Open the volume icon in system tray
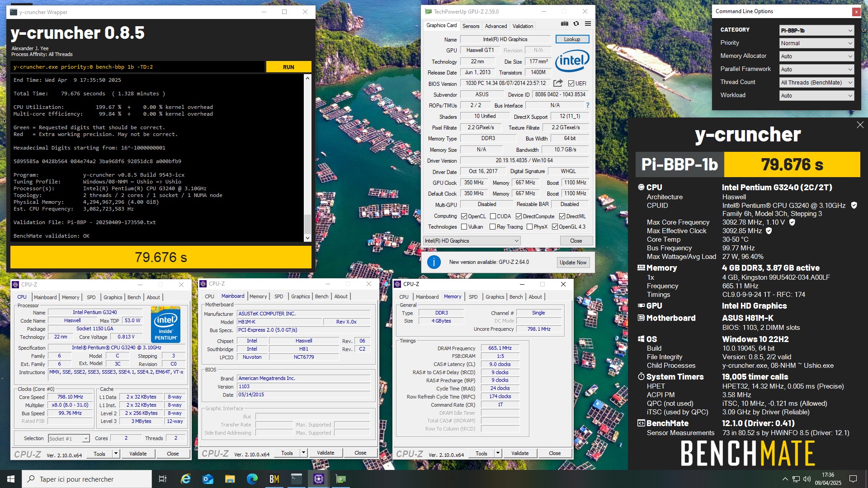 click(807, 479)
